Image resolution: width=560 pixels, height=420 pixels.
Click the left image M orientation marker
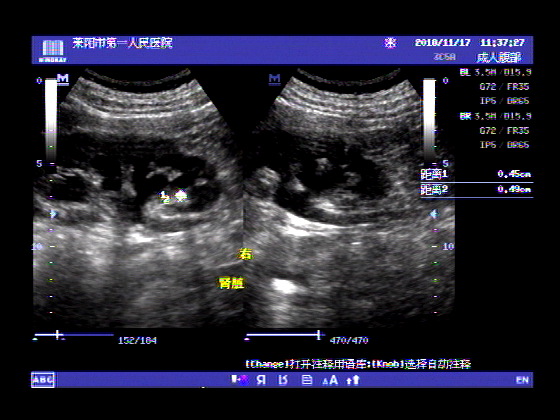(x=63, y=78)
